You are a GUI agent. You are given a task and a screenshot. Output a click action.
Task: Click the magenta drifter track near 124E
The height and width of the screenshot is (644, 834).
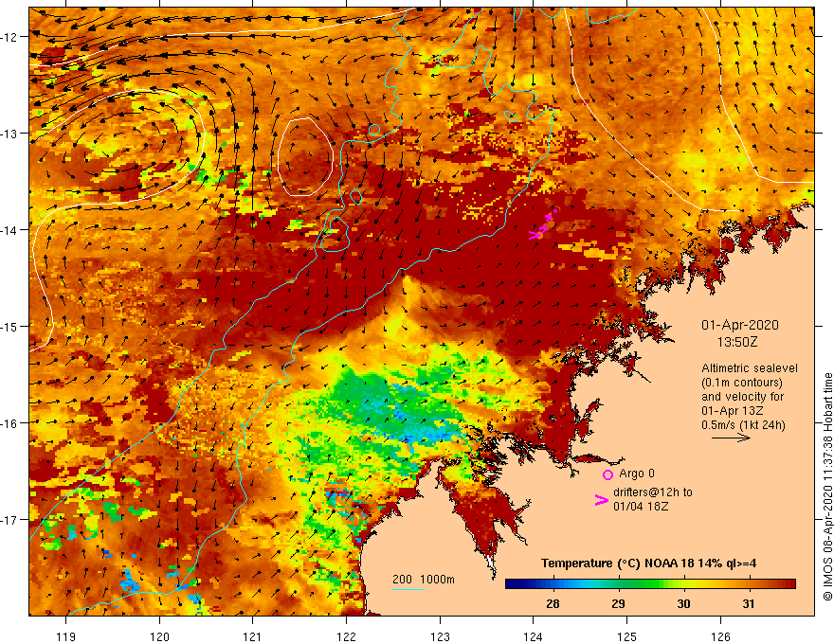[543, 224]
